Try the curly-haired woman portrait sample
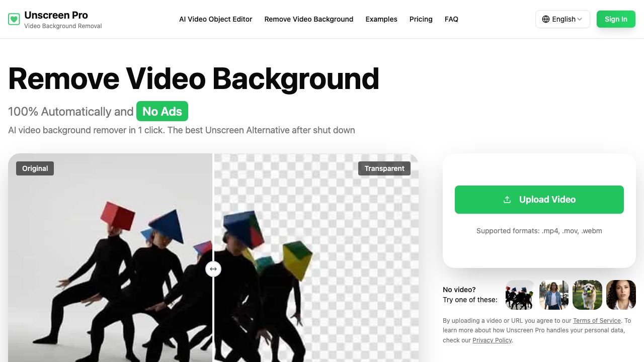Screen dimensions: 644x362 pyautogui.click(x=621, y=295)
